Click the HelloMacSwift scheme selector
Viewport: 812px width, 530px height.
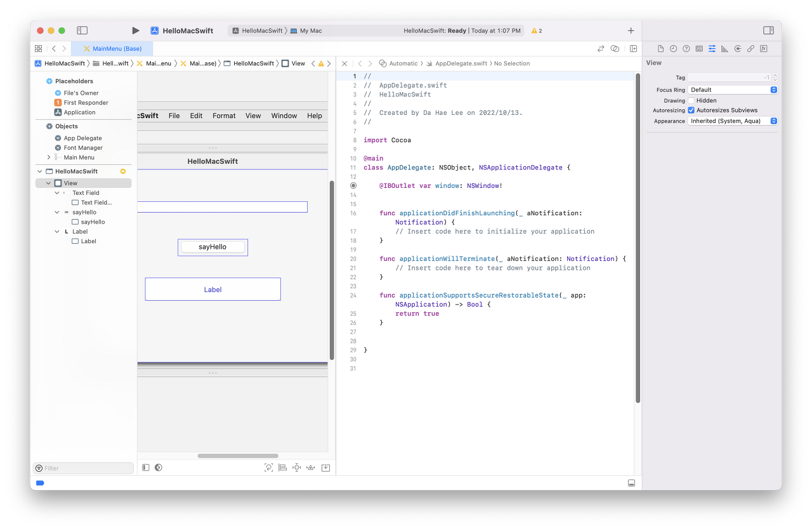point(258,30)
